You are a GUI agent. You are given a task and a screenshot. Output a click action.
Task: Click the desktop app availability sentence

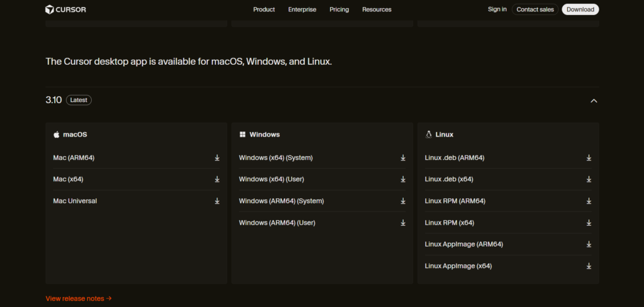click(x=189, y=62)
